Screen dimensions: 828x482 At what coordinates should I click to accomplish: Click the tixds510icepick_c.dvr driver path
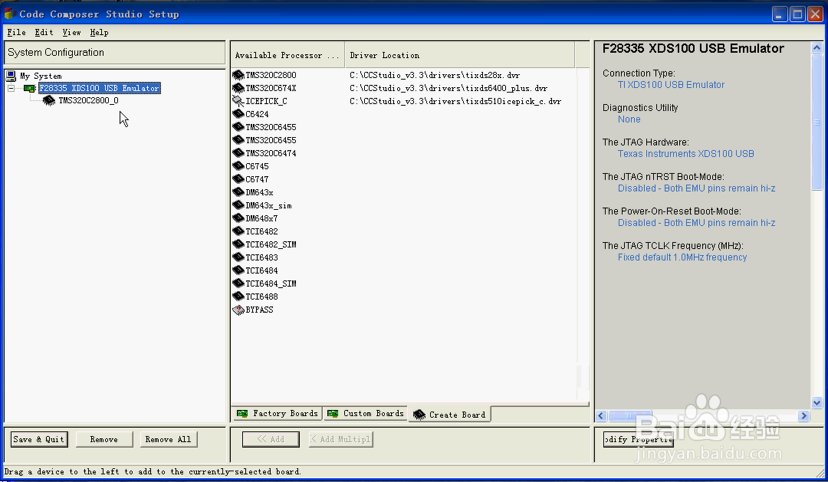(x=455, y=101)
